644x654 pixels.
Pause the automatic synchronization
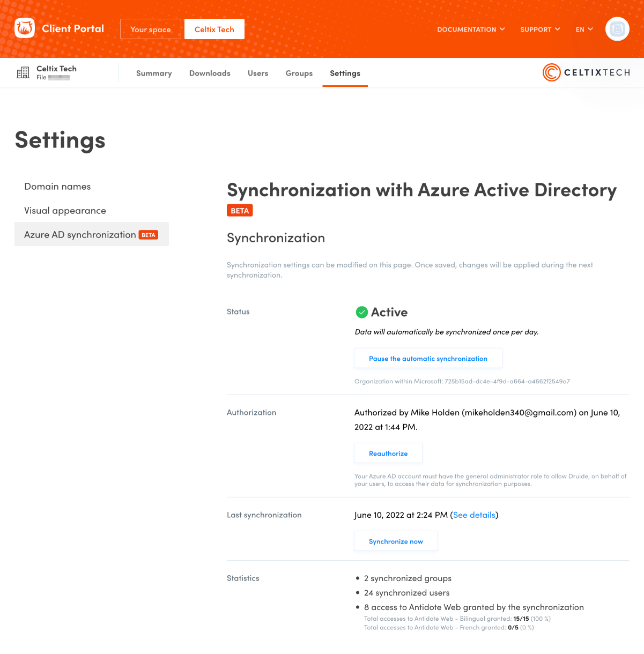pos(428,359)
